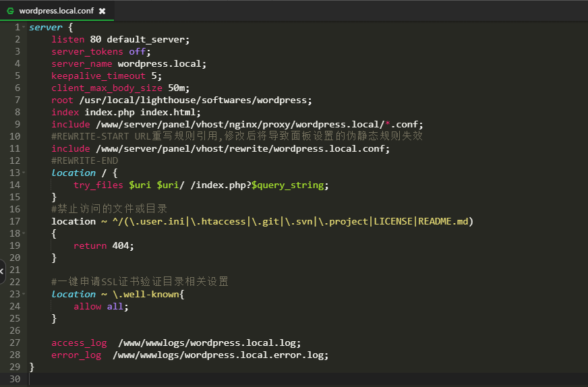Image resolution: width=588 pixels, height=387 pixels.
Task: Collapse the .well-known location block on line 23
Action: coord(24,294)
